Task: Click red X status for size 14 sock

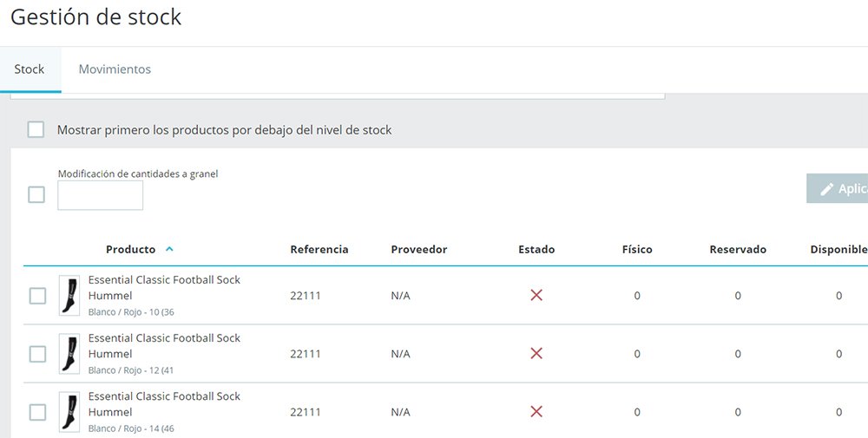Action: [536, 412]
